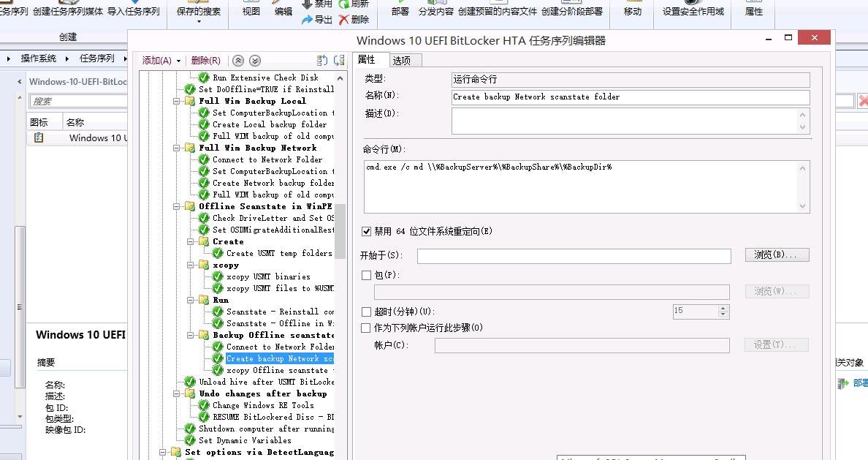Viewport: 868px width, 460px height.
Task: Enable the 超时(分钟) timeout checkbox
Action: pos(366,312)
